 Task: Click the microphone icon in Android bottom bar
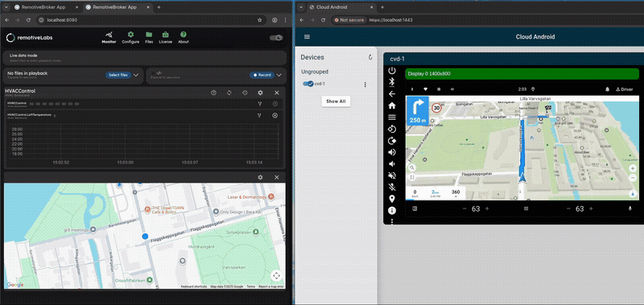[630, 209]
